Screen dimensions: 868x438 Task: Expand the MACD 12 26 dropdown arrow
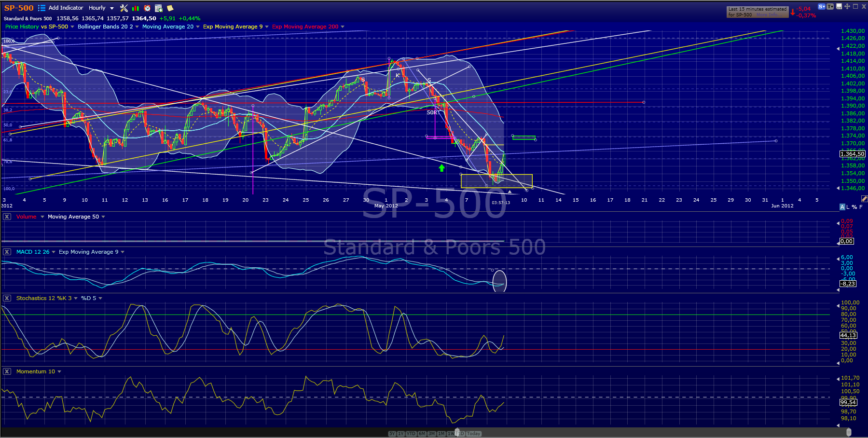[x=54, y=252]
